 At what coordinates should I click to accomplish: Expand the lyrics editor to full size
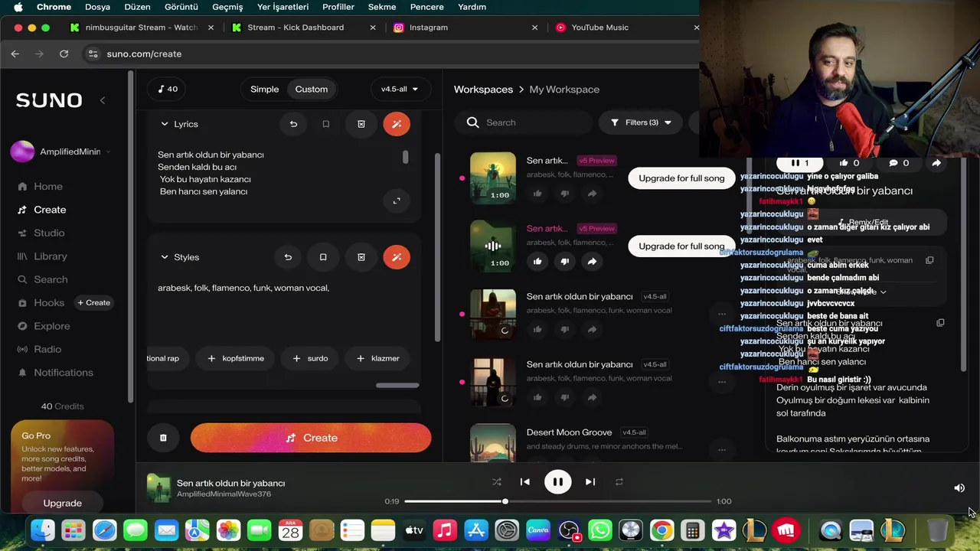click(397, 201)
